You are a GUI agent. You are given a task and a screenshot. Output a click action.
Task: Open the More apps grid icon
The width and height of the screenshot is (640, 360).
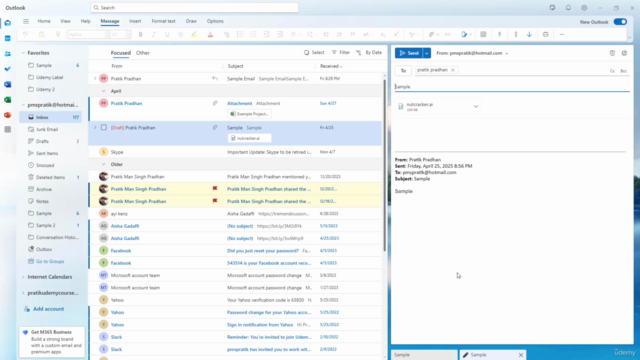pyautogui.click(x=8, y=129)
